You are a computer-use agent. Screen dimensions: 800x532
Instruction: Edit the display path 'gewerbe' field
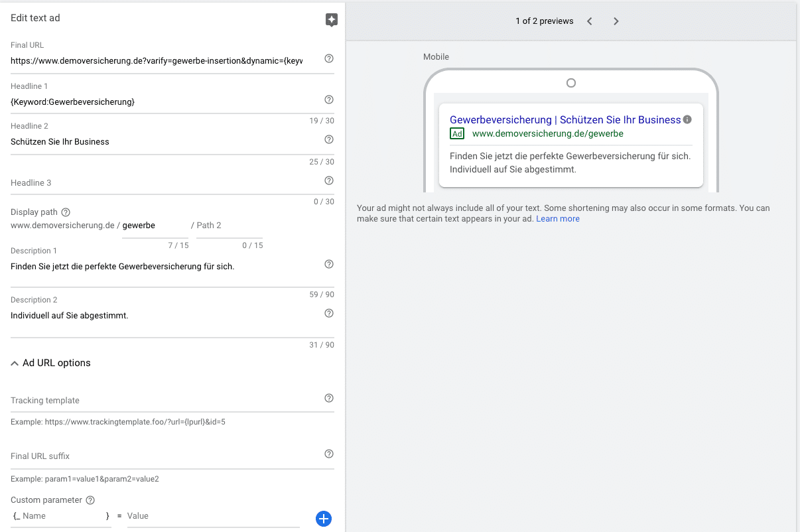155,226
